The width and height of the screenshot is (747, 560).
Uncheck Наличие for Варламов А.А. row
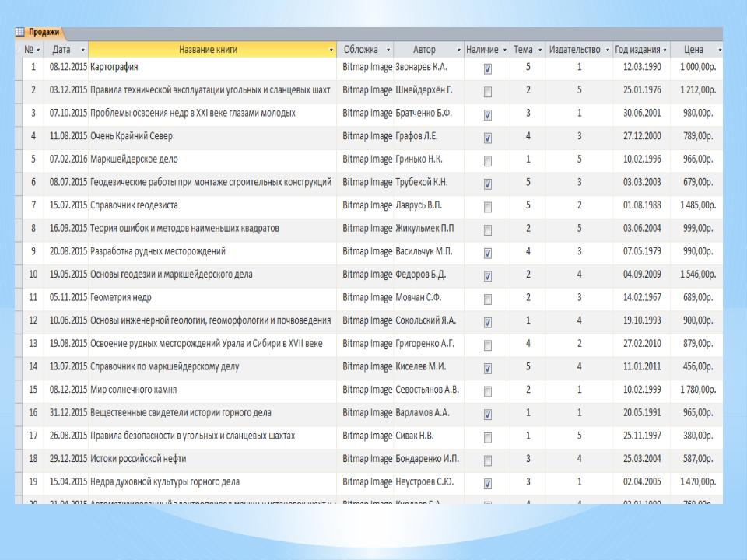coord(487,415)
